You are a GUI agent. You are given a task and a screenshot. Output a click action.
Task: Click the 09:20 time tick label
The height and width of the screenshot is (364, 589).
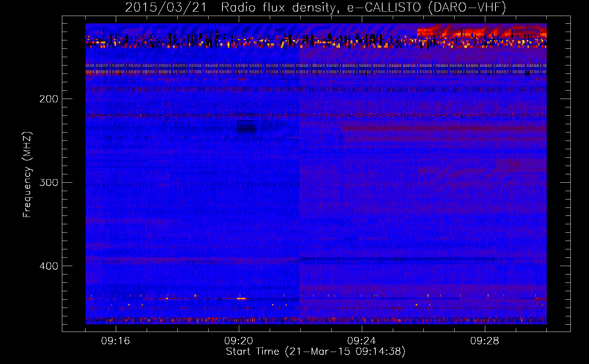click(239, 341)
